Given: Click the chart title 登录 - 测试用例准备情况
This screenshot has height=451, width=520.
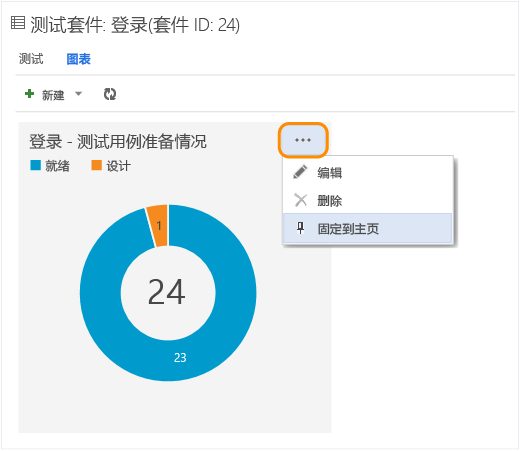Looking at the screenshot, I should point(118,141).
